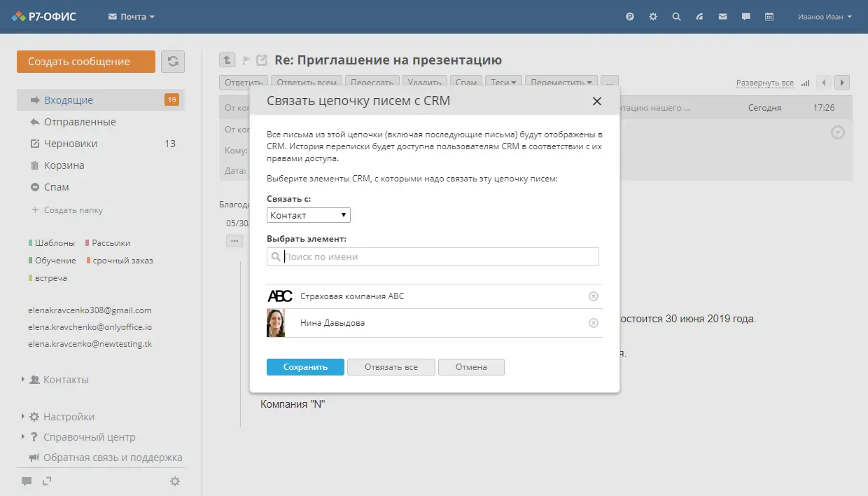
Task: Click the up arrow icon above the message subject
Action: coord(227,60)
